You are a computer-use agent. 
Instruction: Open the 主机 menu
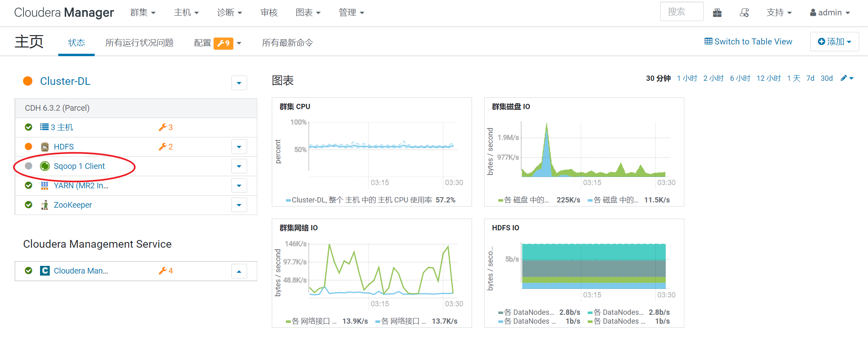point(186,13)
